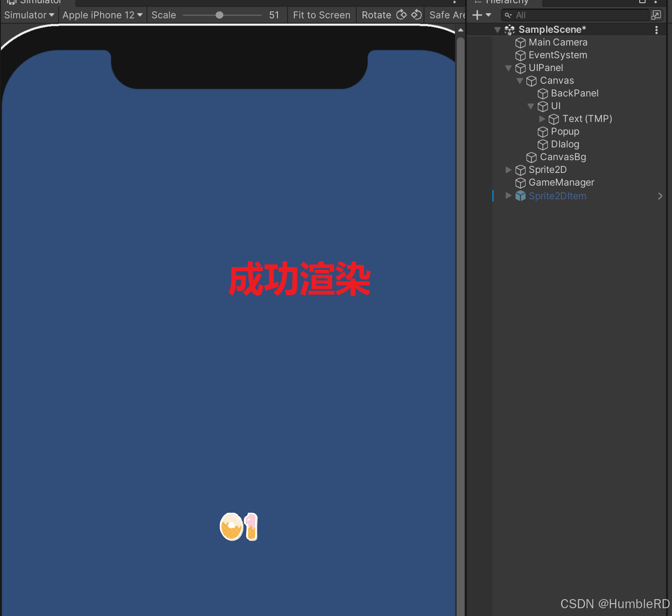This screenshot has width=672, height=616.
Task: Expand the Text (TMP) foldout arrow
Action: click(542, 119)
